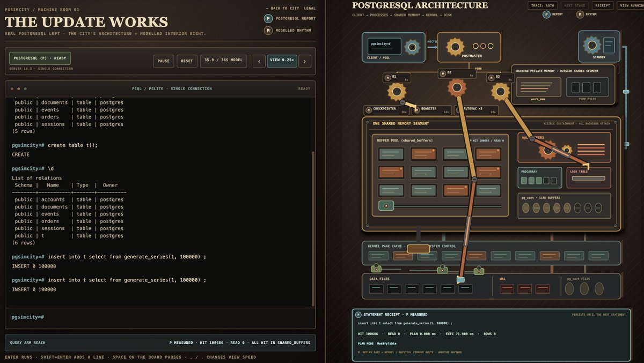Select the first buffer pool page

[x=391, y=154]
